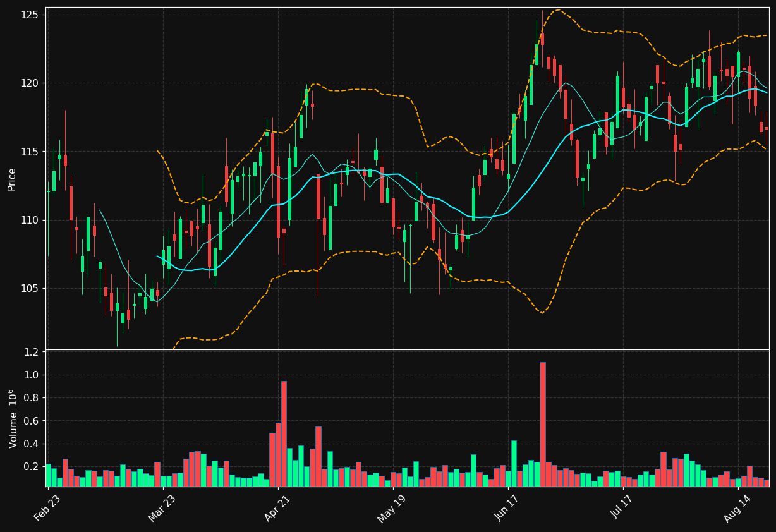Screen dimensions: 776x532
Task: Click the Mar 23 date label
Action: tap(162, 509)
